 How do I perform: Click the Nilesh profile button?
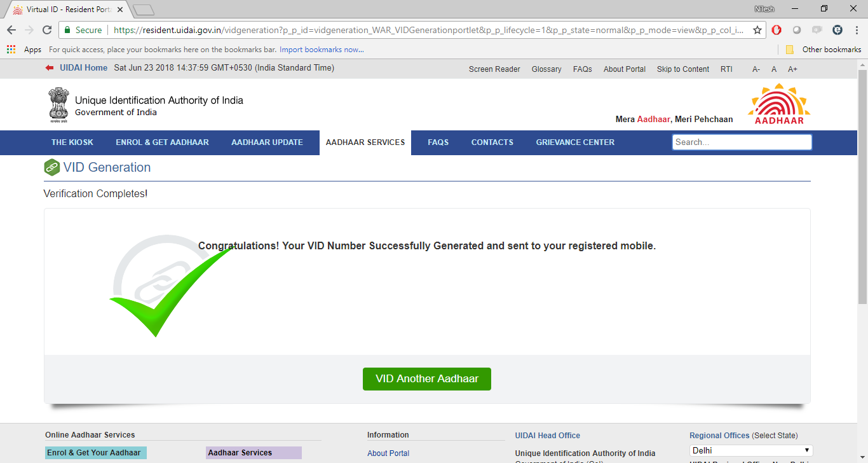(764, 9)
